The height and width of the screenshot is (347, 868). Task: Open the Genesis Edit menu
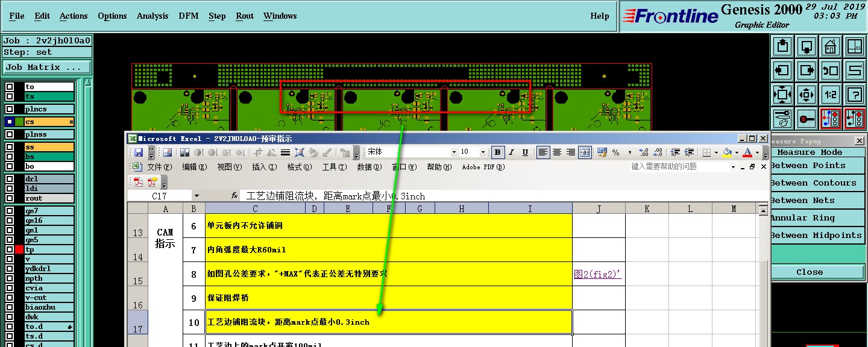[x=42, y=16]
